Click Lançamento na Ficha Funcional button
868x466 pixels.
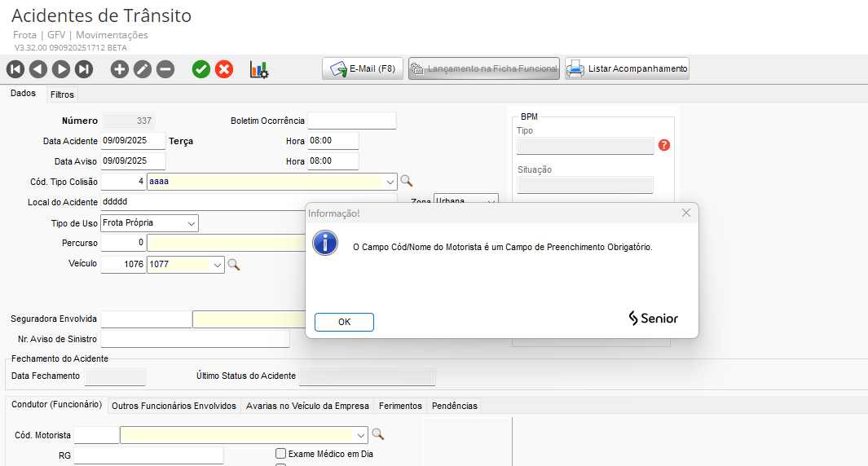[x=484, y=68]
